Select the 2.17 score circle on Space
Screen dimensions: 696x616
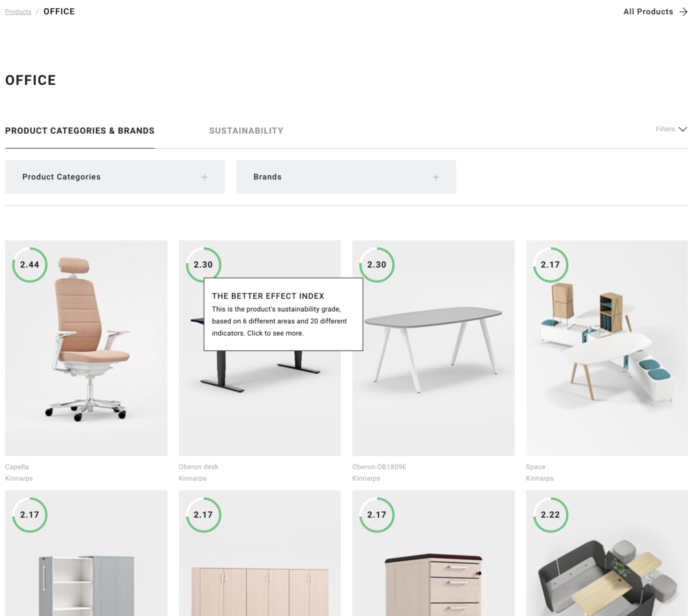pos(551,265)
